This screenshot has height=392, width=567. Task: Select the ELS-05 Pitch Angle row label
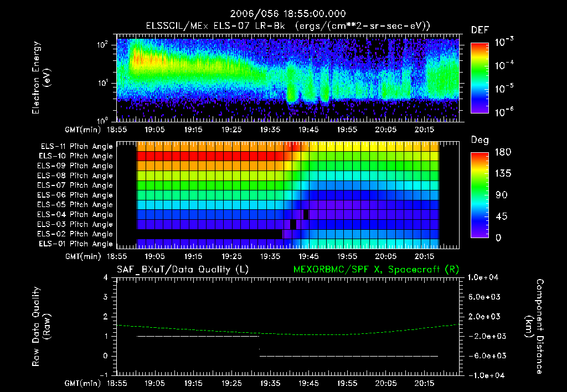(75, 205)
